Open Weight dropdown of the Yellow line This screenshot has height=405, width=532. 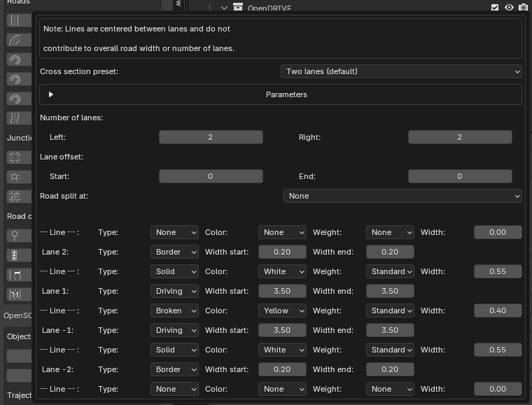pyautogui.click(x=390, y=311)
